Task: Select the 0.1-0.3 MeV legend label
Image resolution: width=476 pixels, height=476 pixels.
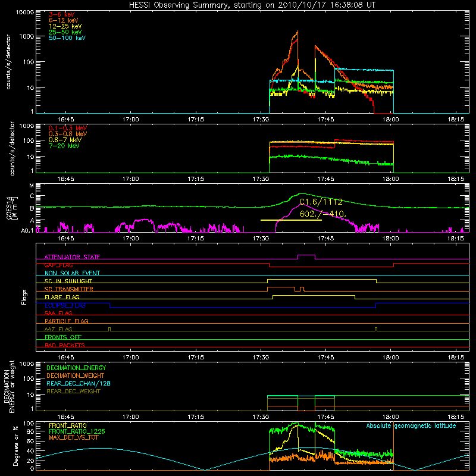Action: coord(68,128)
